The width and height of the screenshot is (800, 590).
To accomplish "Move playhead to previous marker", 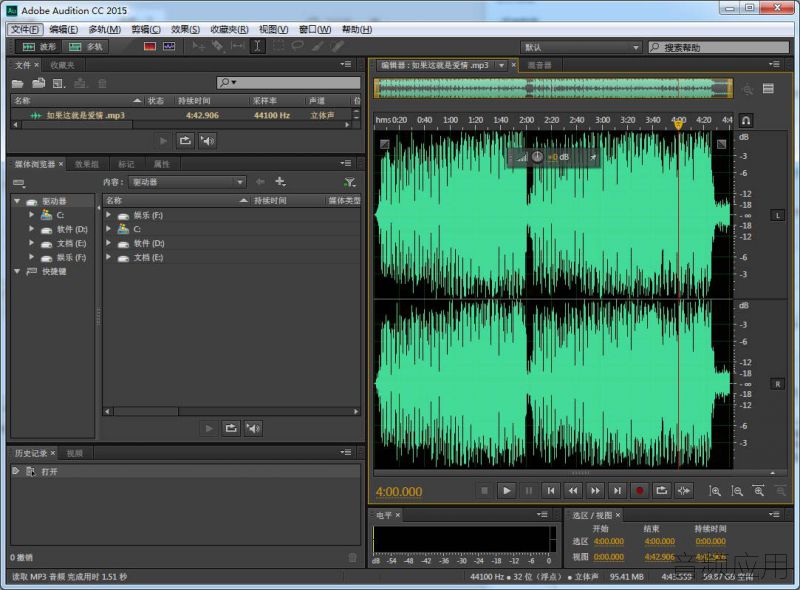I will (x=551, y=490).
